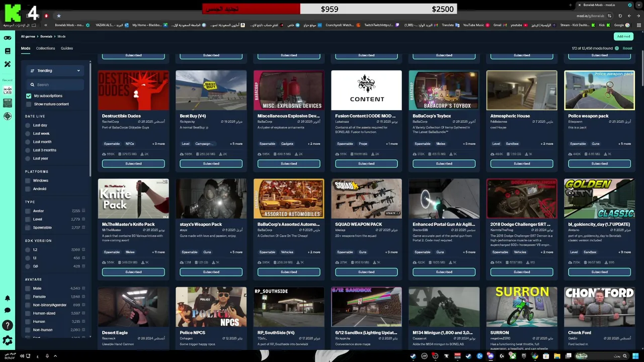Expand +11 more tags on Knife Pack

(158, 252)
